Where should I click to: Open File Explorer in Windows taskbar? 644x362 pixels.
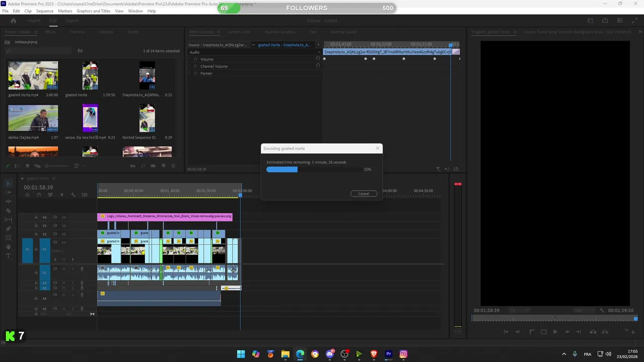pos(285,354)
